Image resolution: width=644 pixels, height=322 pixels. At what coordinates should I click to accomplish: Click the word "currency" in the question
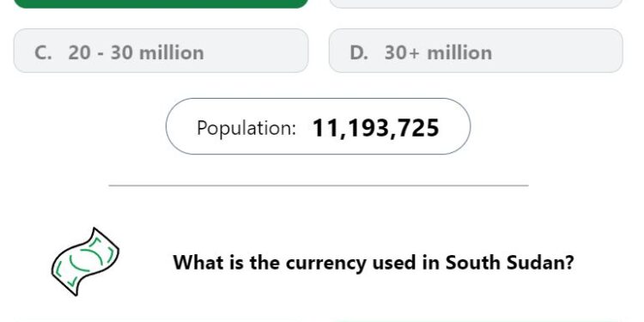(x=325, y=264)
